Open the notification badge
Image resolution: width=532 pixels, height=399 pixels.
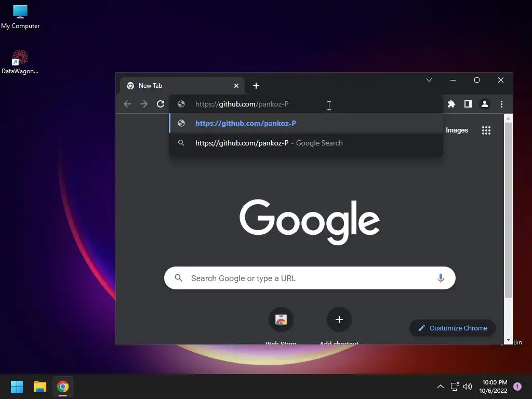[517, 387]
